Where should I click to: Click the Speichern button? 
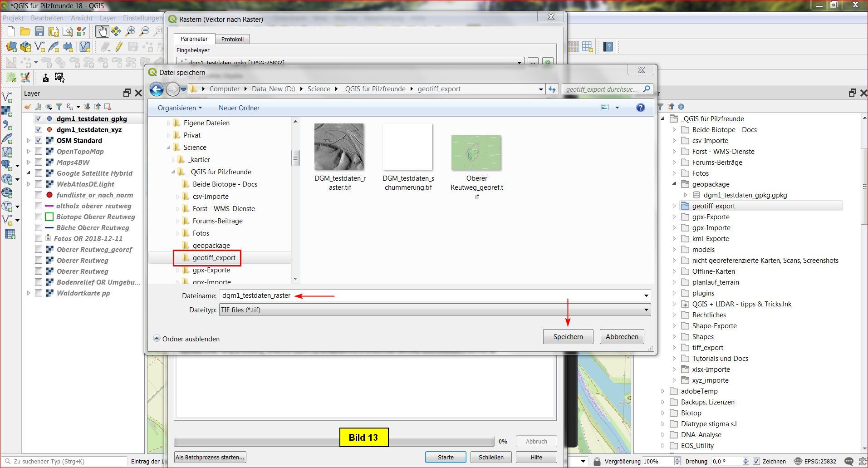pyautogui.click(x=568, y=337)
